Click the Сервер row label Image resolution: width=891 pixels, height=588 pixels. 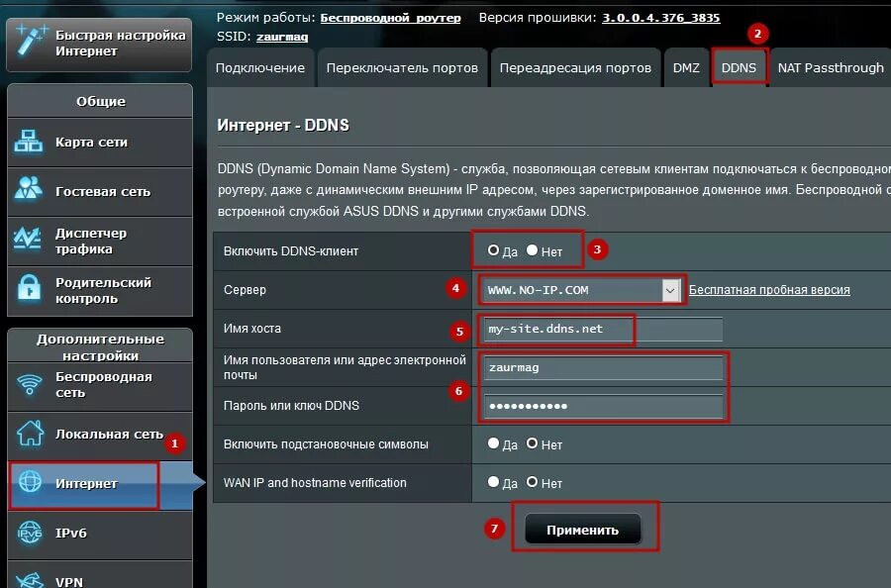245,290
